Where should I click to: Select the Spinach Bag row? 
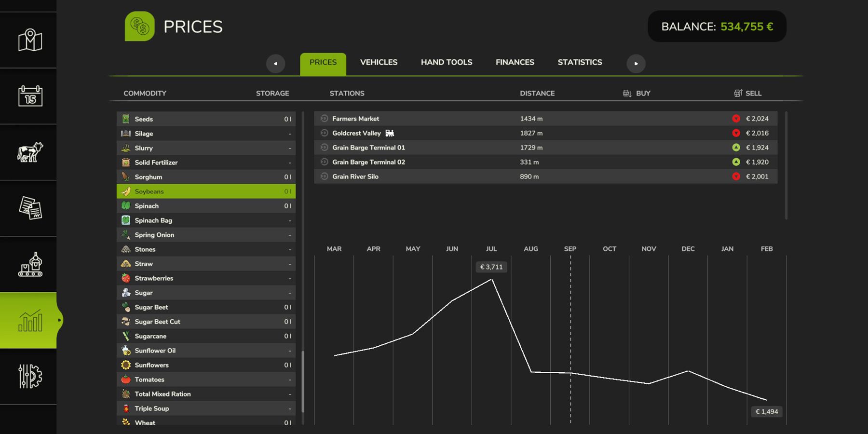point(206,220)
